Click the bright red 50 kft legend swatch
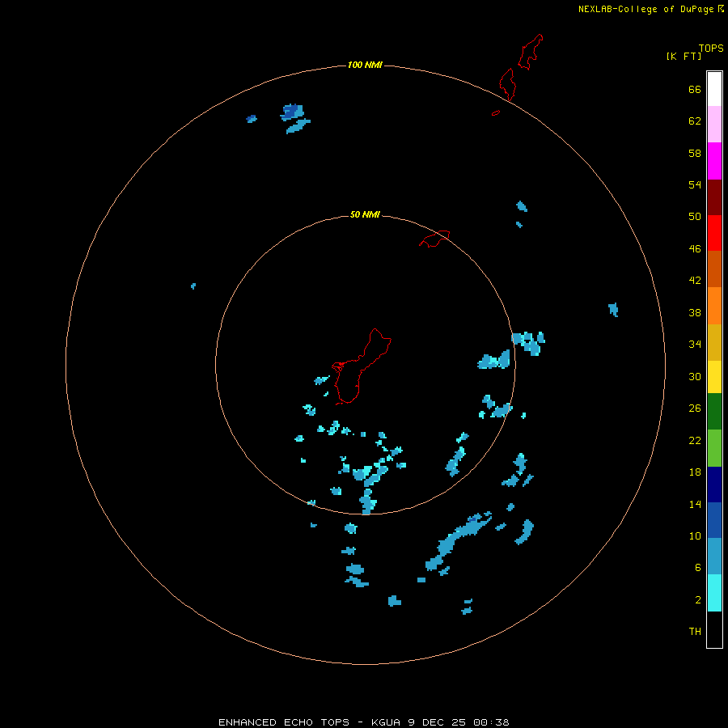 pos(714,233)
